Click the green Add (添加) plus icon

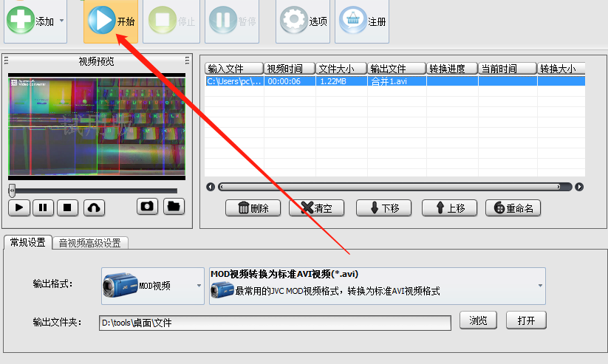tap(20, 20)
